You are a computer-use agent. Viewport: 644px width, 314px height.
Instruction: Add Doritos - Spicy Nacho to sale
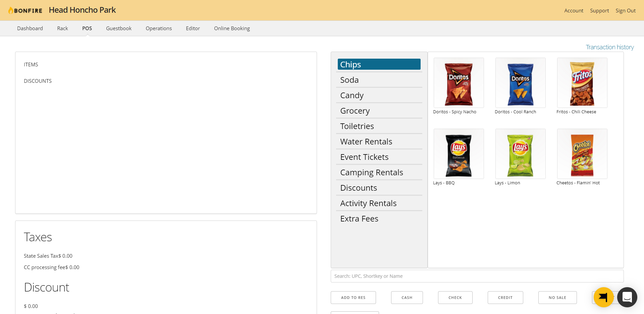459,82
